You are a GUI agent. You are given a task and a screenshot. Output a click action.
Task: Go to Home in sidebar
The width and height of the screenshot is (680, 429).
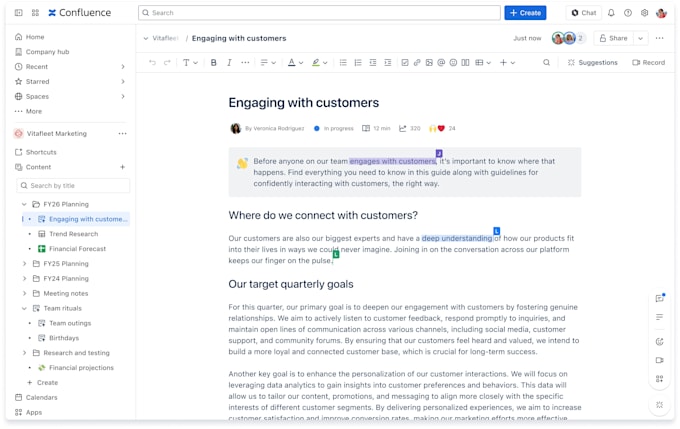point(29,37)
